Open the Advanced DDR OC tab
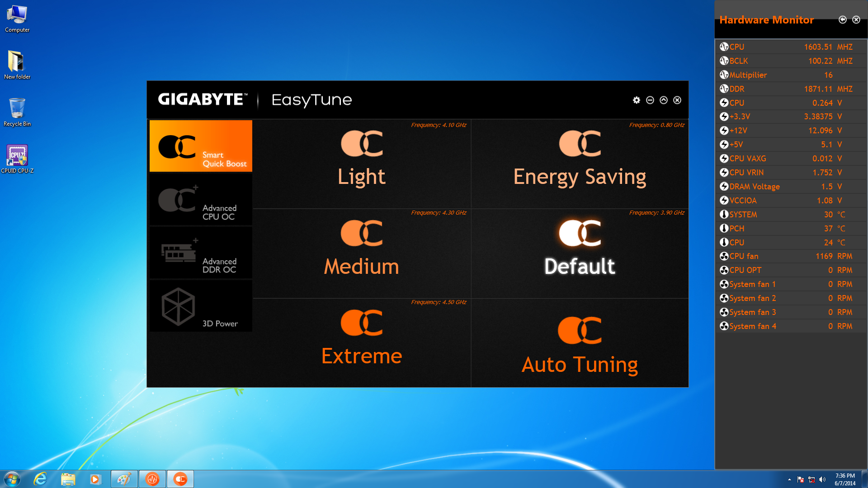The image size is (868, 488). [x=201, y=253]
